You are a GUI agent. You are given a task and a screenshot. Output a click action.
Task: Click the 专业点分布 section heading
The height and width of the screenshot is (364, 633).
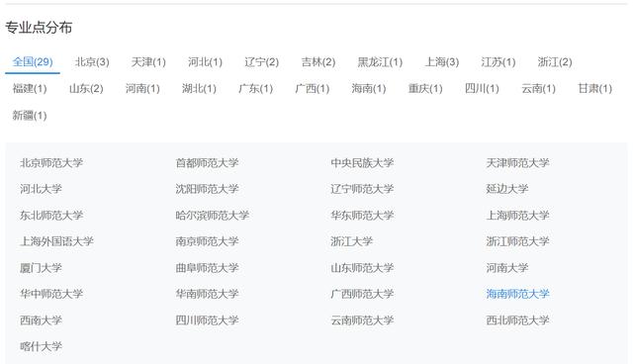[39, 28]
